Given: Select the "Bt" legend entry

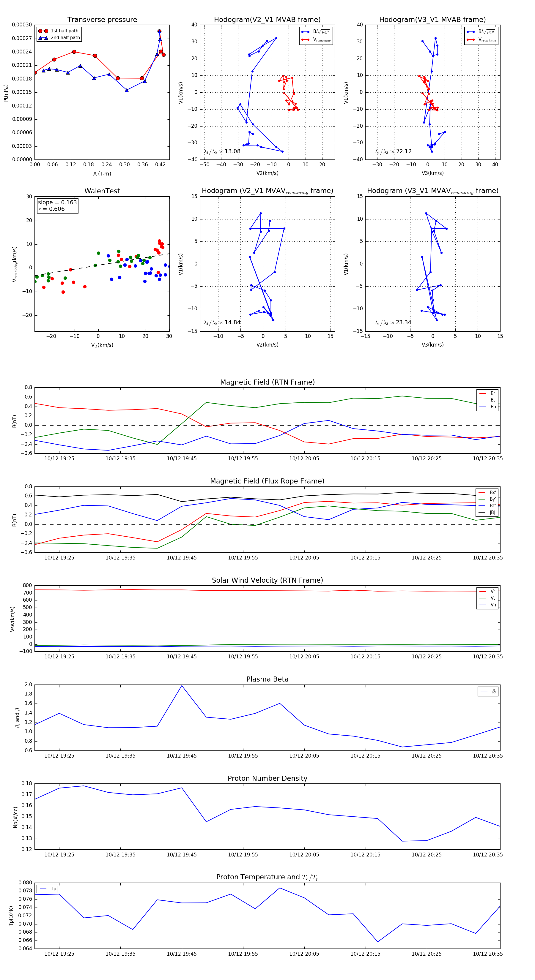Looking at the screenshot, I should 488,400.
